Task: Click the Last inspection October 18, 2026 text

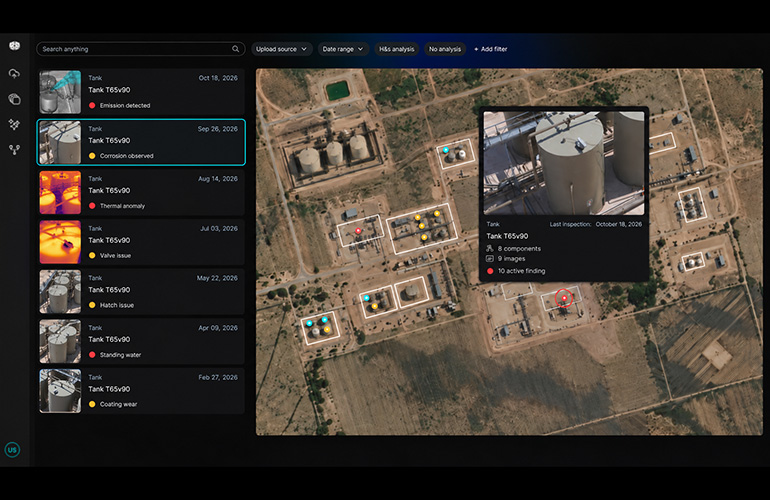Action: click(596, 224)
